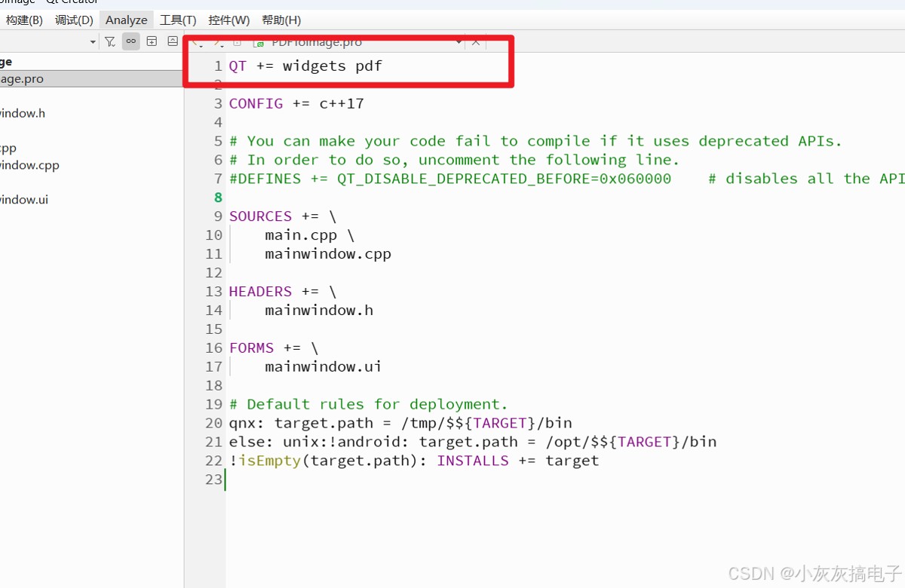
Task: Click 'mainwindow.h' in the editor
Action: click(x=319, y=311)
